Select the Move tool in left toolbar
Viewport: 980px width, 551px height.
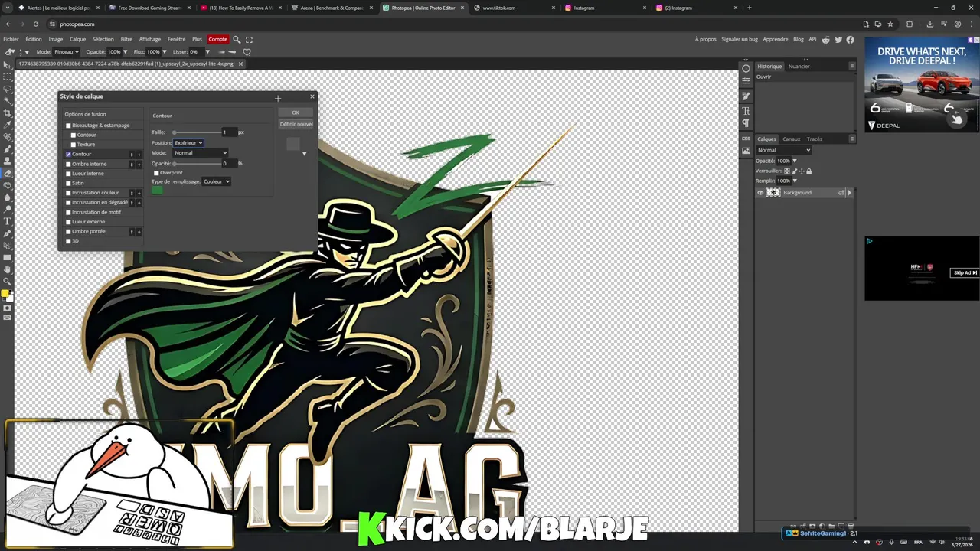8,65
